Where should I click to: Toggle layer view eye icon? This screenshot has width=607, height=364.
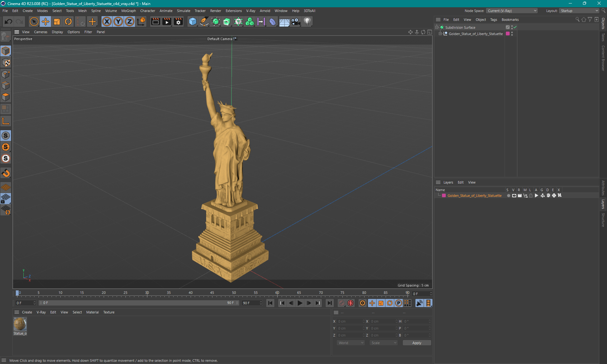click(514, 196)
